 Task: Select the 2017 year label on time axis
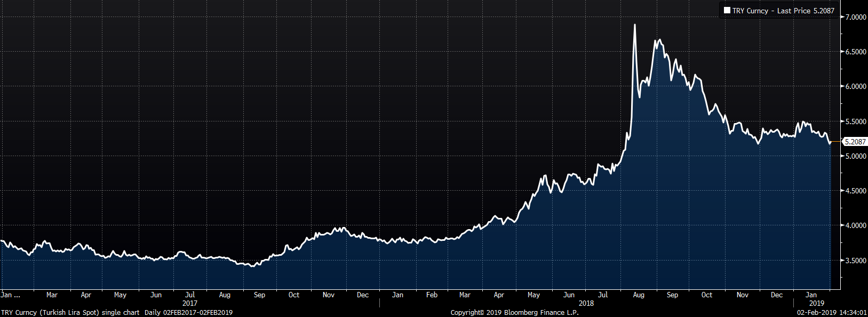tap(190, 303)
